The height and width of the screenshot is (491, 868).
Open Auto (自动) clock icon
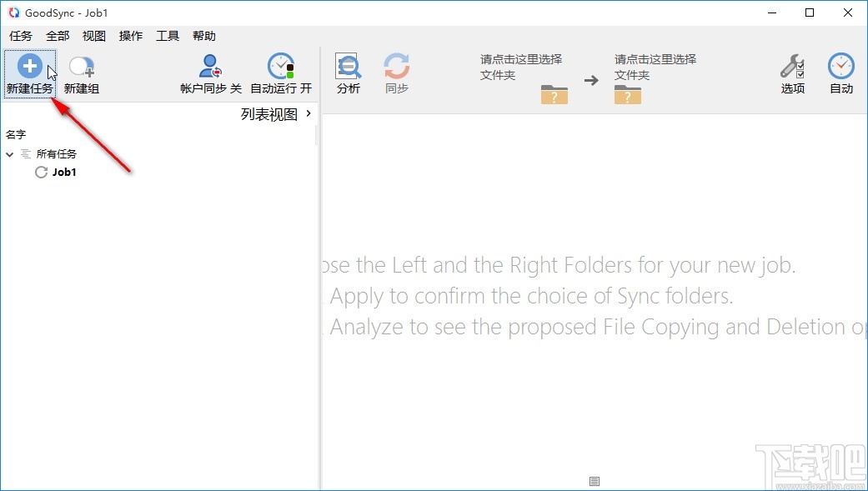coord(840,66)
